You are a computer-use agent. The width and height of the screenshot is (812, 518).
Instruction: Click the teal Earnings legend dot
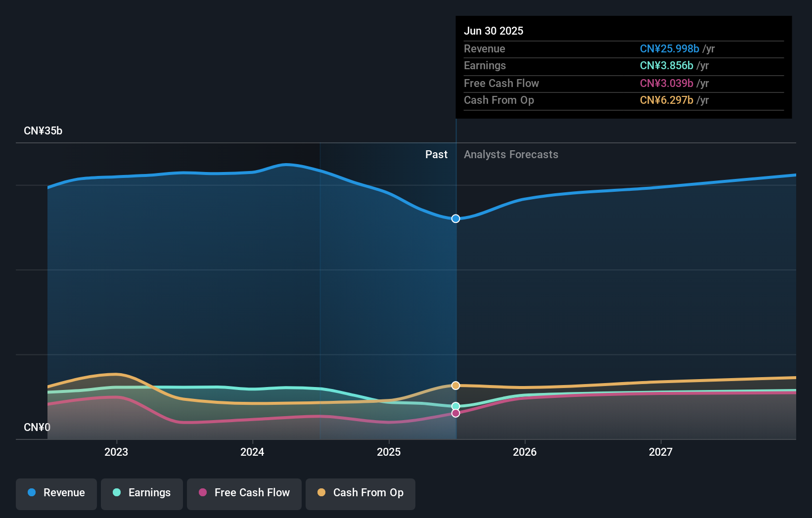point(116,493)
